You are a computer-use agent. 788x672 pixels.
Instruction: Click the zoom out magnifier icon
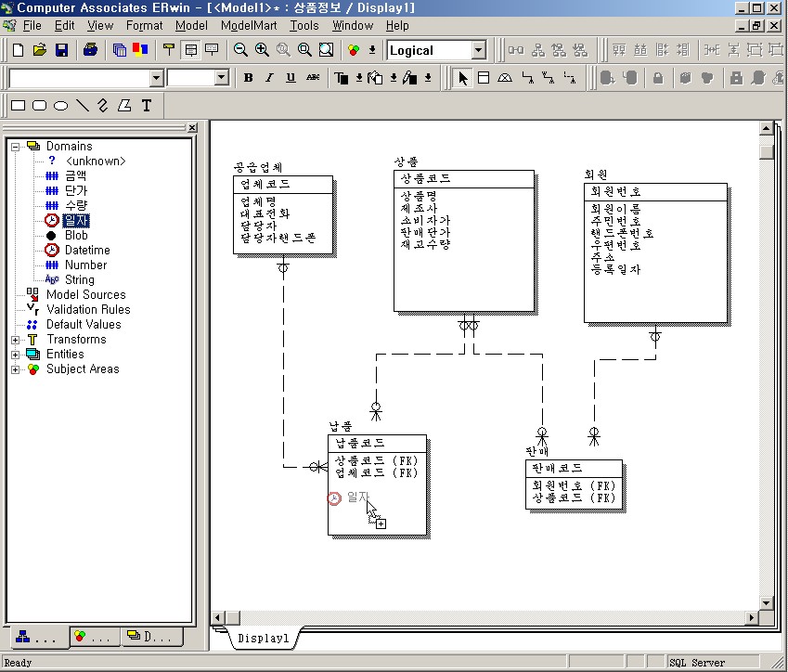(x=240, y=50)
